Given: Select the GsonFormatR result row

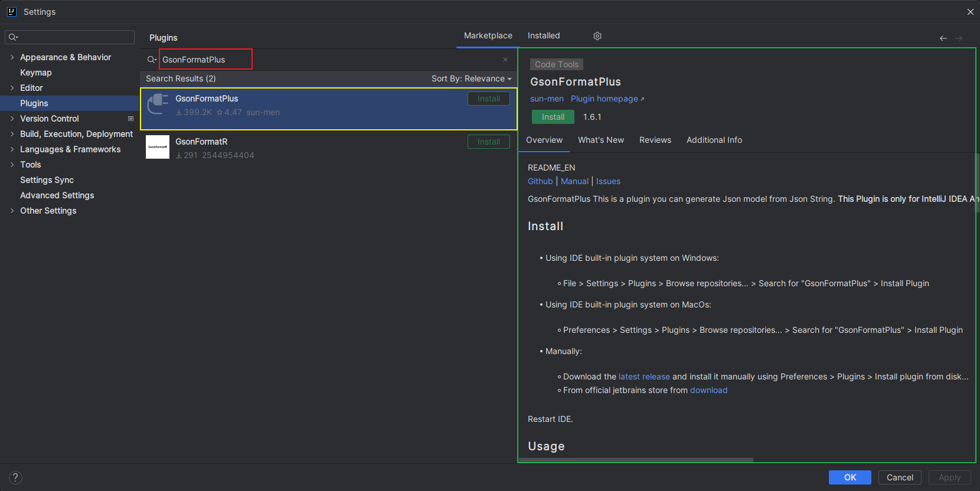Looking at the screenshot, I should click(x=328, y=148).
